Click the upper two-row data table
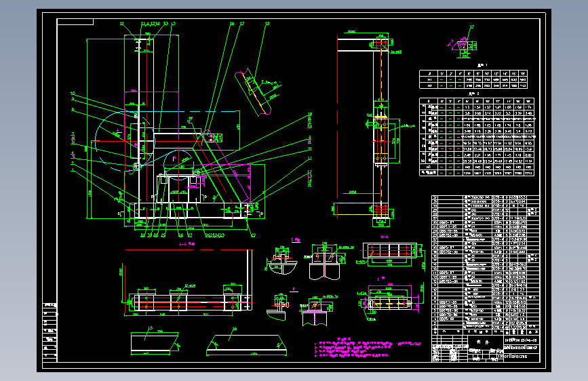This screenshot has height=381, width=588. click(x=473, y=79)
